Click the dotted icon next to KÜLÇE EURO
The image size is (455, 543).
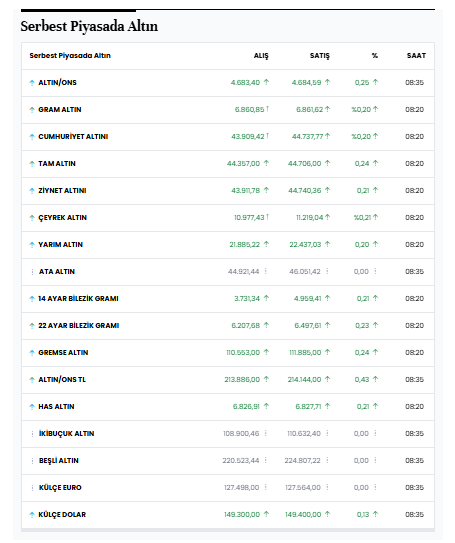32,488
